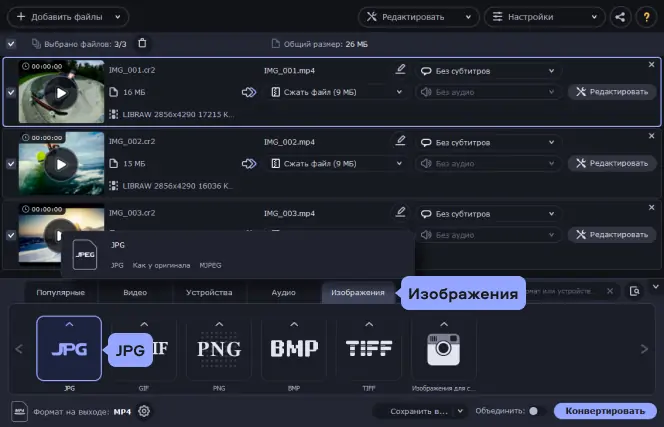Play the IMG_001.cr2 video thumbnail

point(61,92)
